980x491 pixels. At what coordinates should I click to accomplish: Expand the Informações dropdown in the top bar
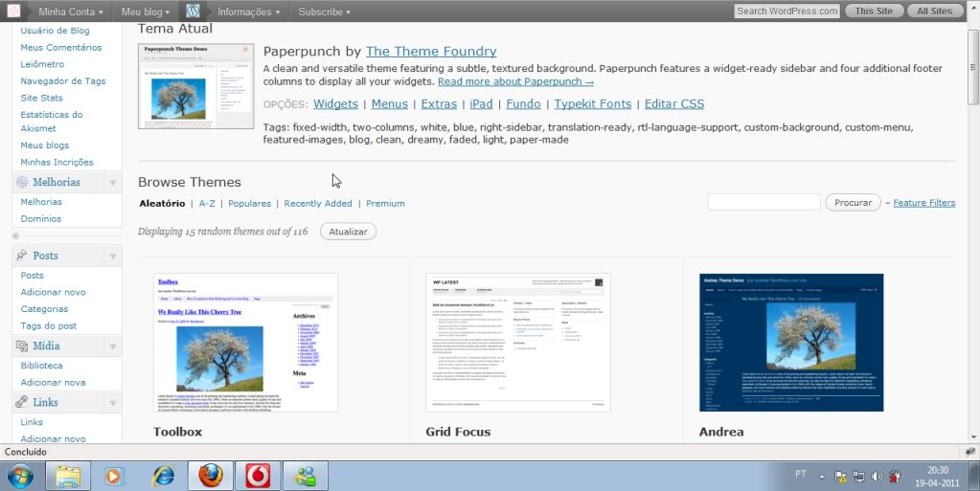coord(248,11)
